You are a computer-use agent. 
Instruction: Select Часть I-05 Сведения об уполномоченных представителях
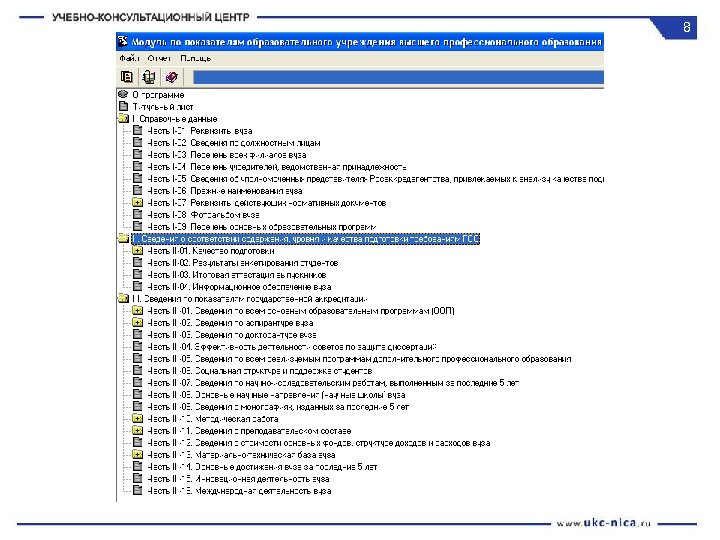(x=376, y=179)
